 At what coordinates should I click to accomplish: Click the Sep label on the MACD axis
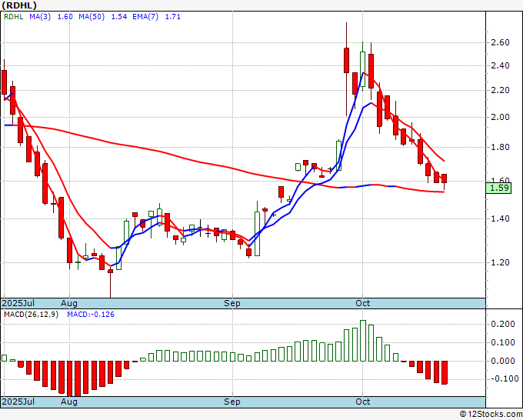click(x=232, y=402)
